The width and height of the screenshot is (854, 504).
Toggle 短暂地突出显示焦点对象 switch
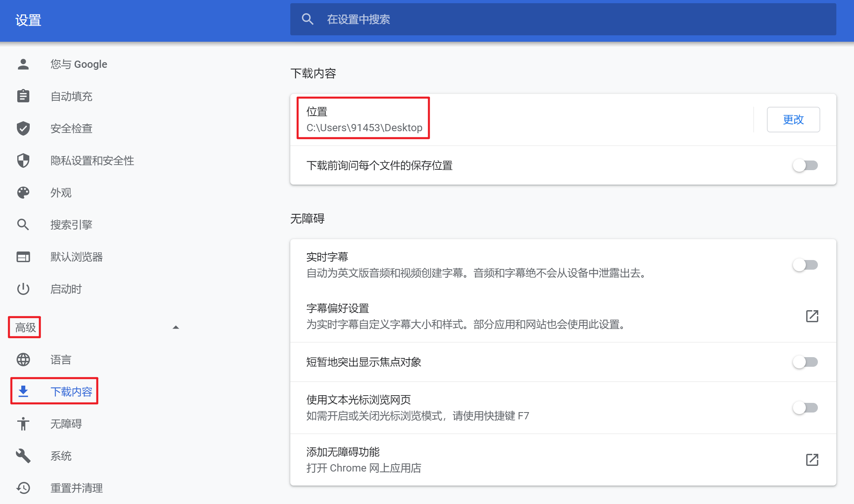pyautogui.click(x=805, y=362)
